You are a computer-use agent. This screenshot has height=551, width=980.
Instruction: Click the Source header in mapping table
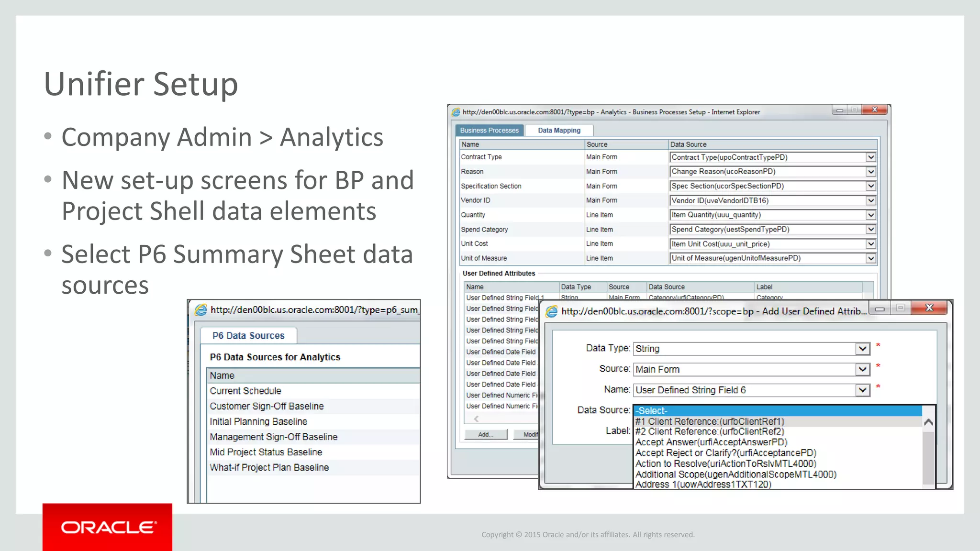point(626,144)
